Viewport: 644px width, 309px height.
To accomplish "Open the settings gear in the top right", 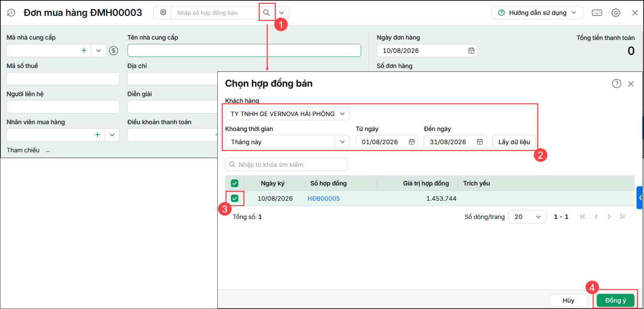I will click(x=616, y=12).
